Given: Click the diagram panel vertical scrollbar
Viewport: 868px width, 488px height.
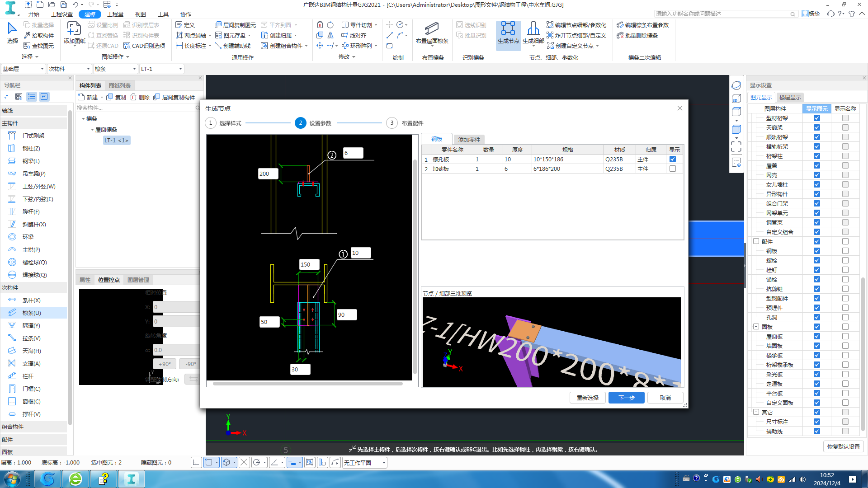Looking at the screenshot, I should pyautogui.click(x=415, y=267).
